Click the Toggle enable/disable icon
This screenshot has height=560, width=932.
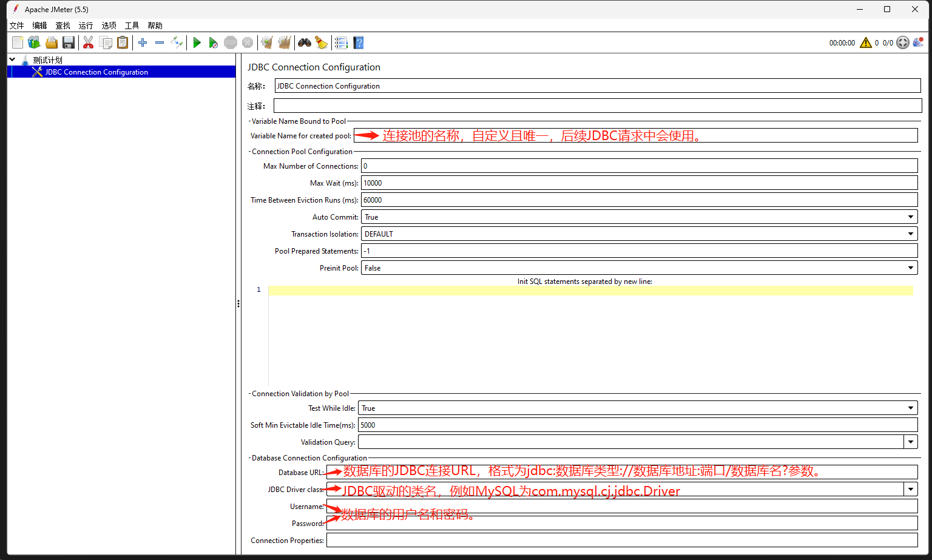177,42
